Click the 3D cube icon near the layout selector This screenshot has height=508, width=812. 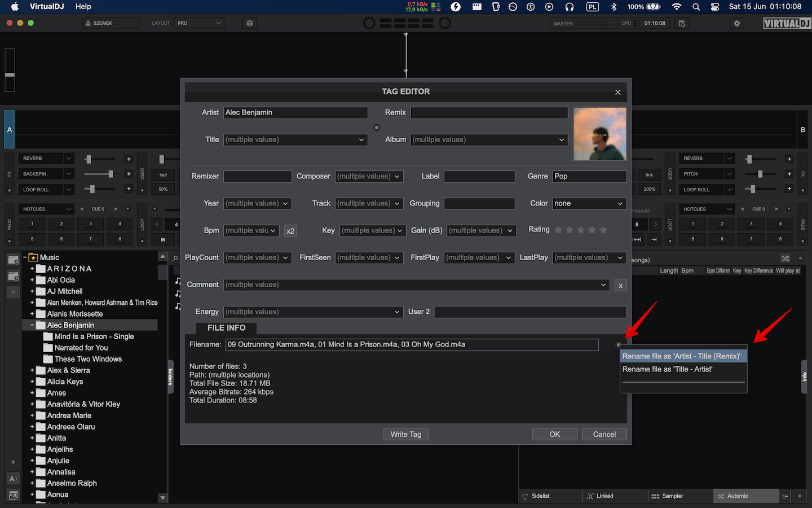[x=250, y=23]
